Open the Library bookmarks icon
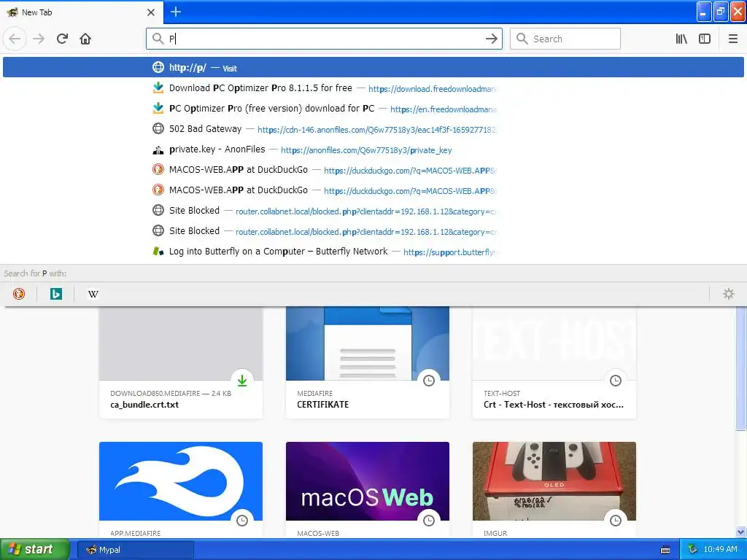 point(681,39)
